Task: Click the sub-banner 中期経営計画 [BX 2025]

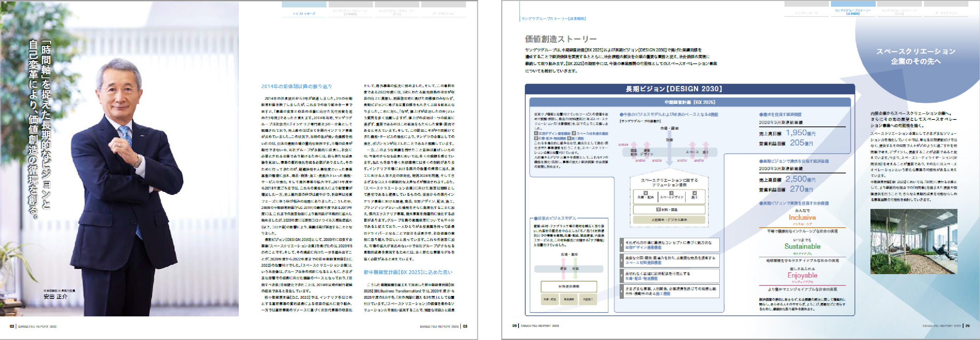Action: click(x=690, y=102)
